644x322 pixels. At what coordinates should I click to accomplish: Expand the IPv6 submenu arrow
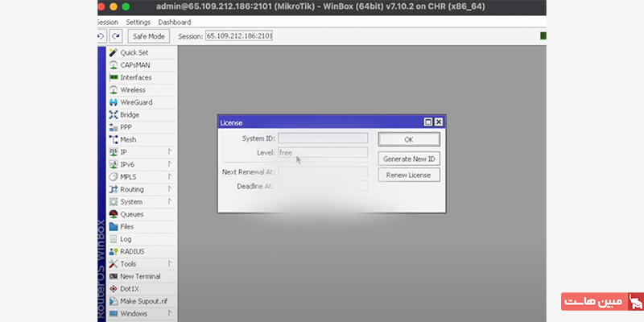(x=170, y=164)
